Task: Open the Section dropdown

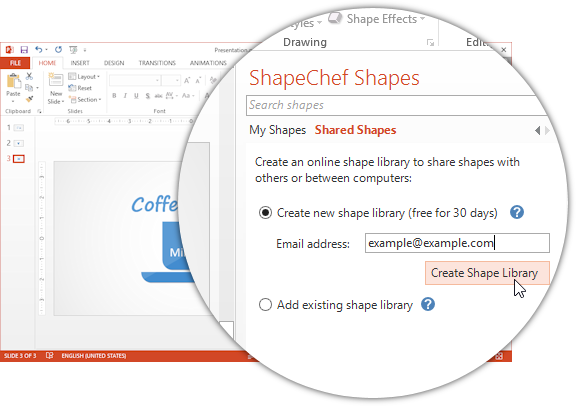Action: 85,99
